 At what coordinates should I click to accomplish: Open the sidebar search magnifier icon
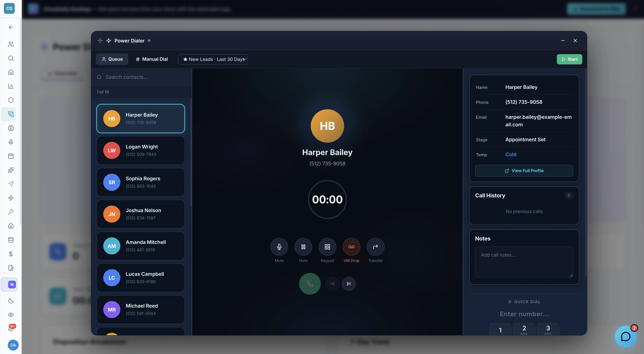(x=11, y=58)
